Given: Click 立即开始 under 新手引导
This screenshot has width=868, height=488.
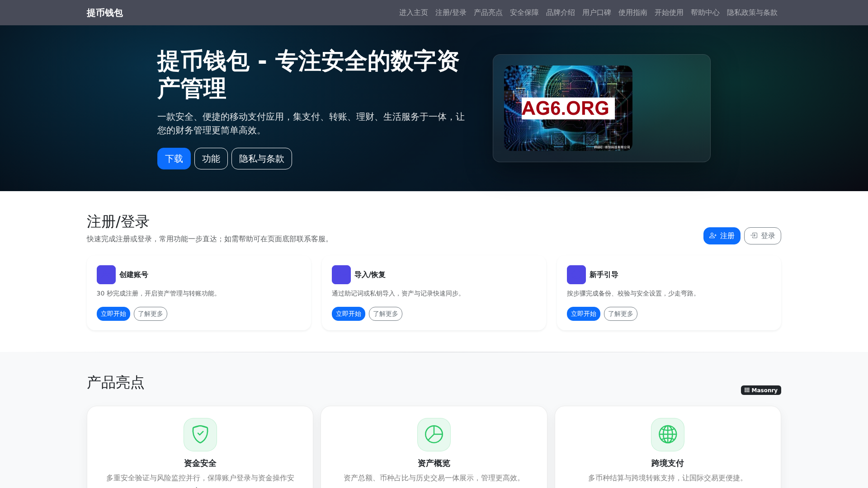Looking at the screenshot, I should (584, 314).
